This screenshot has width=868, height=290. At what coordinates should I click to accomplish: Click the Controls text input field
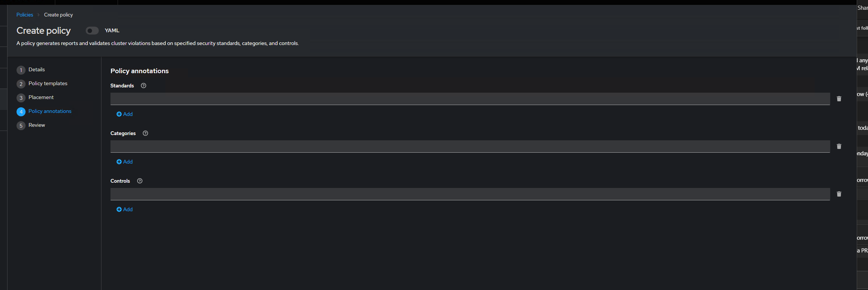coord(470,194)
